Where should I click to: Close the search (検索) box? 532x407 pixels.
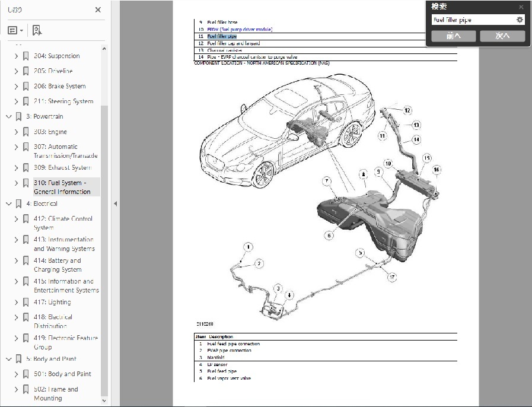pos(521,7)
